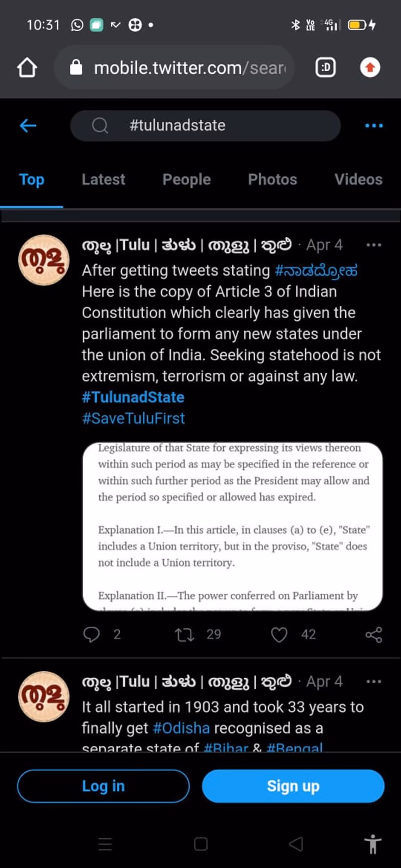Screen dimensions: 401x868
Task: Open search options three-dot menu
Action: coord(374,126)
